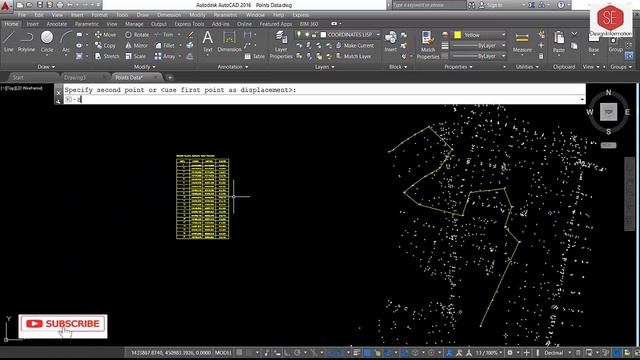Viewport: 640px width, 360px height.
Task: Click the Group objects tool
Action: point(616,44)
